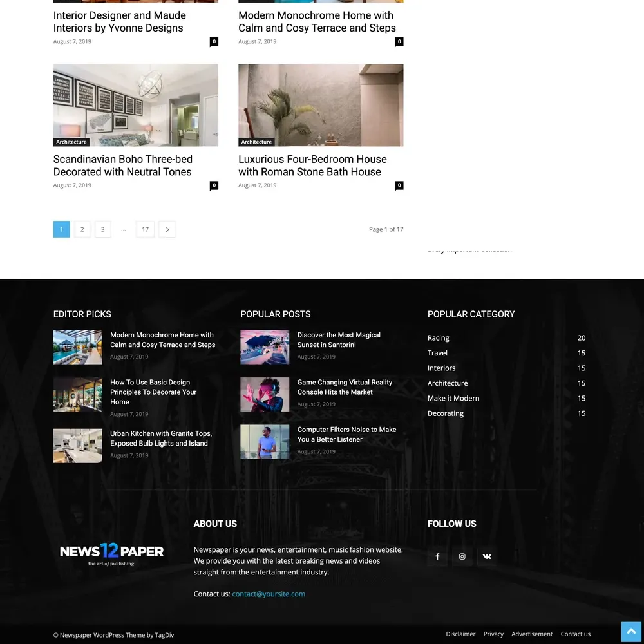644x644 pixels.
Task: Click the scroll-to-top arrow button
Action: [x=631, y=632]
